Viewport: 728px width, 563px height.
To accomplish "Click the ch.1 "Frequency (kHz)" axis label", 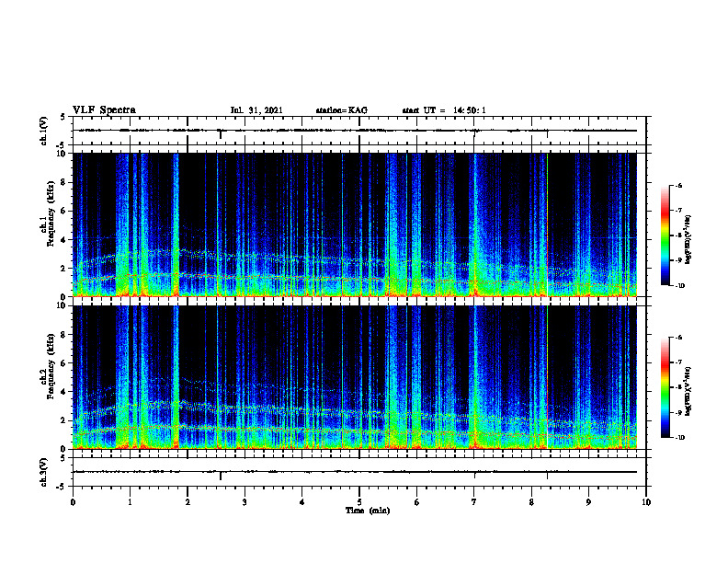I will (51, 214).
